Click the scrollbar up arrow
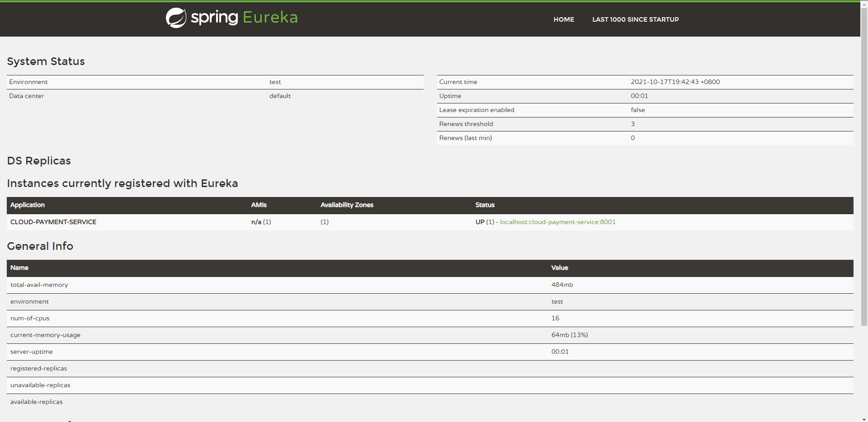The height and width of the screenshot is (422, 868). pos(864,3)
